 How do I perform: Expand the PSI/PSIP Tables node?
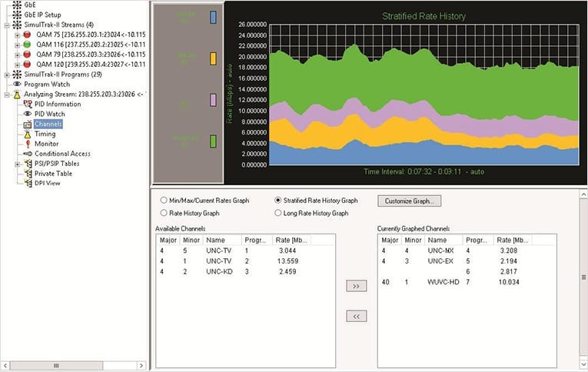point(17,164)
